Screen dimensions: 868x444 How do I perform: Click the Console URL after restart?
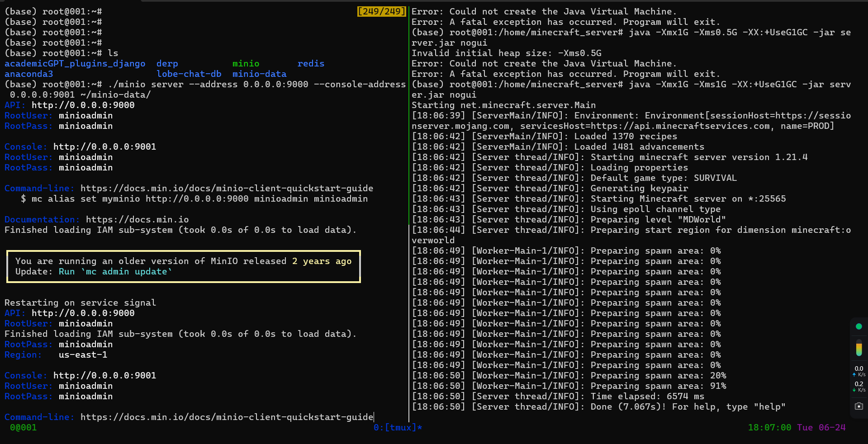tap(105, 375)
